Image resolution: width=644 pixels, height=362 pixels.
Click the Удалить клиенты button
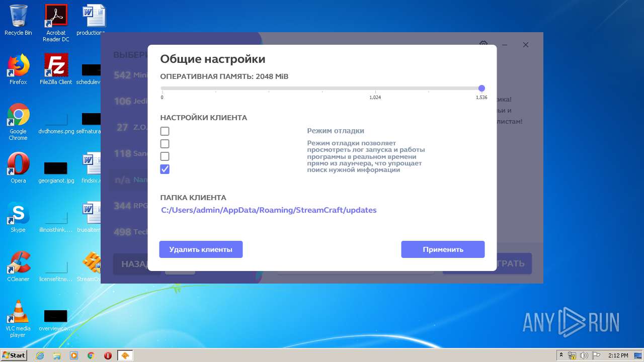click(x=201, y=249)
